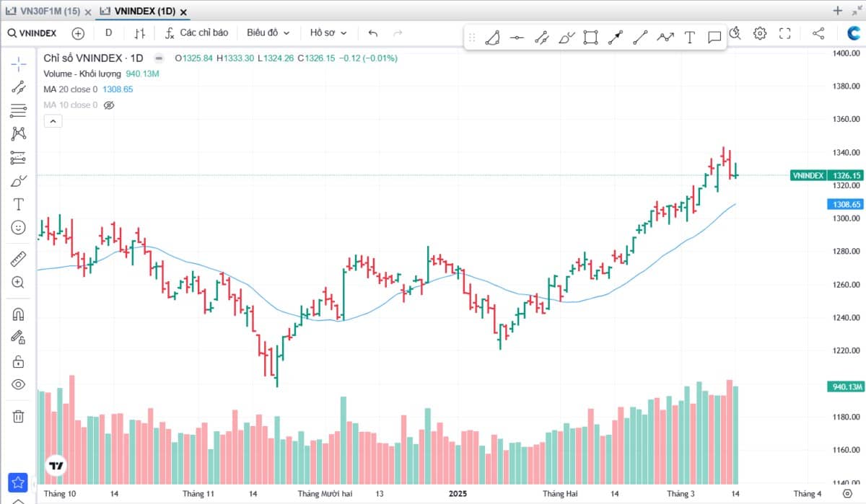Screen dimensions: 866x504
Task: Select the polyline path tool in floating toolbar
Action: 665,37
